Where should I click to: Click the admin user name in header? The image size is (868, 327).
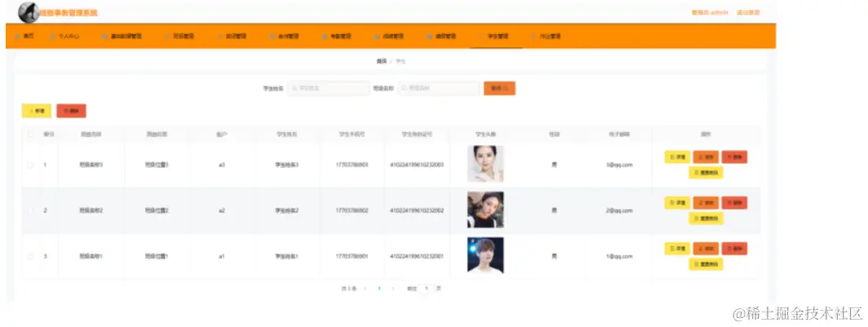[709, 12]
